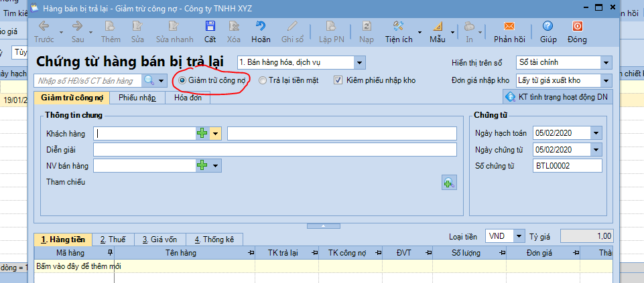Switch to the Hóa đơn tab
Image resolution: width=644 pixels, height=283 pixels.
point(188,98)
